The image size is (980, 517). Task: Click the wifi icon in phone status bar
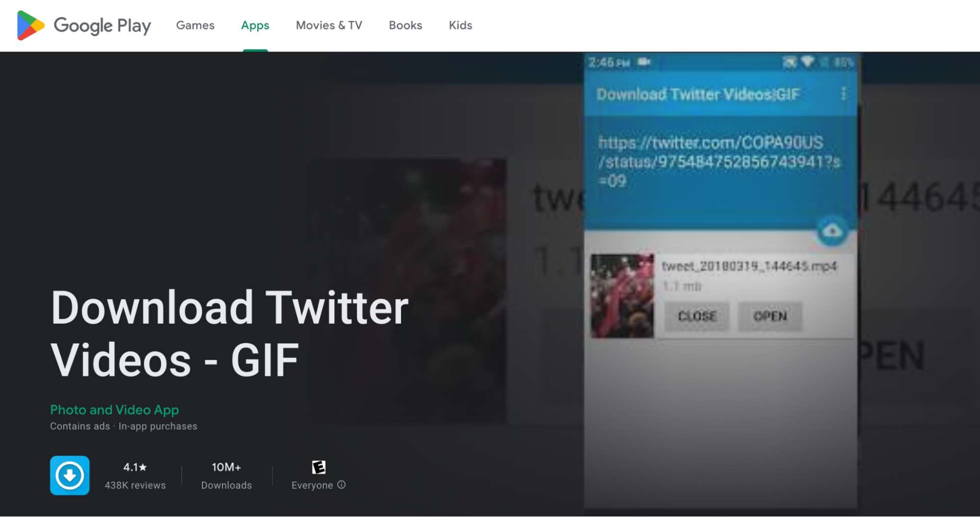[807, 62]
